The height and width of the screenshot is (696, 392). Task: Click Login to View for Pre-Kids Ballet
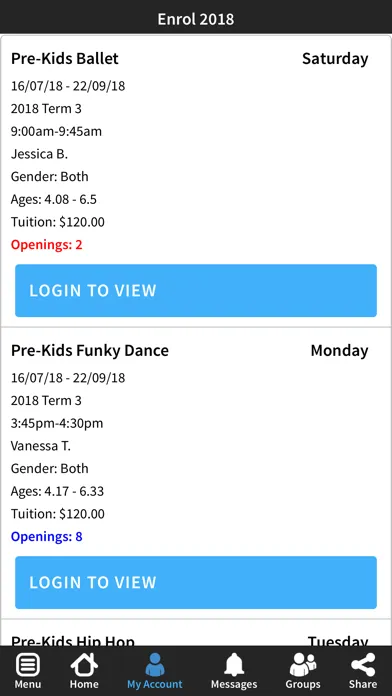196,291
